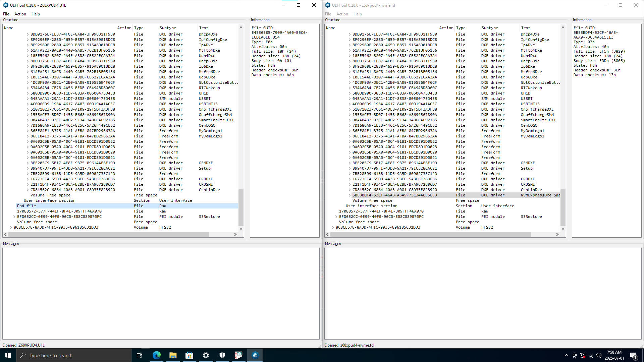Click Messages box in left window
Image resolution: width=644 pixels, height=362 pixels.
coord(161,294)
